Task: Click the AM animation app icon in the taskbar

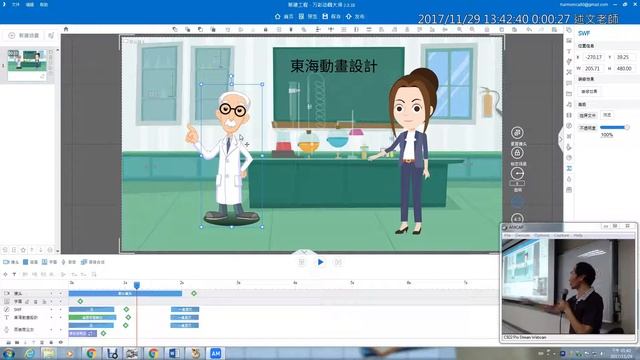Action: click(x=216, y=353)
